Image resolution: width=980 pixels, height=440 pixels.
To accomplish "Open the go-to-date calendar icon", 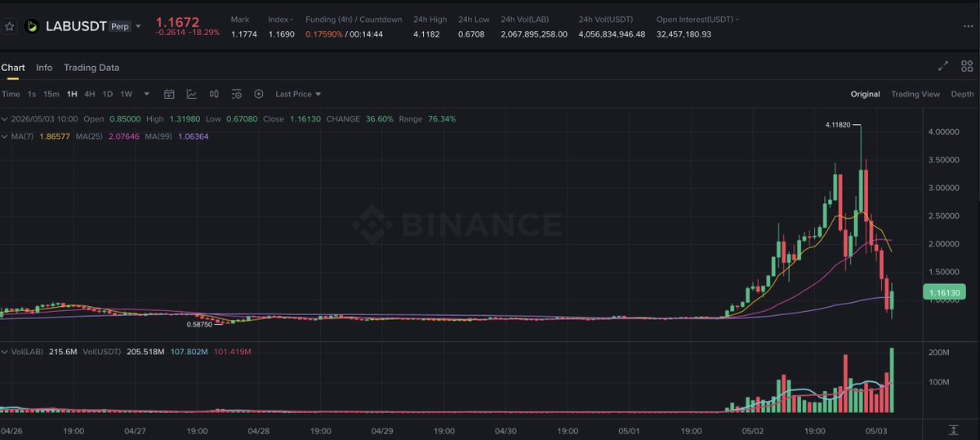I will [169, 94].
